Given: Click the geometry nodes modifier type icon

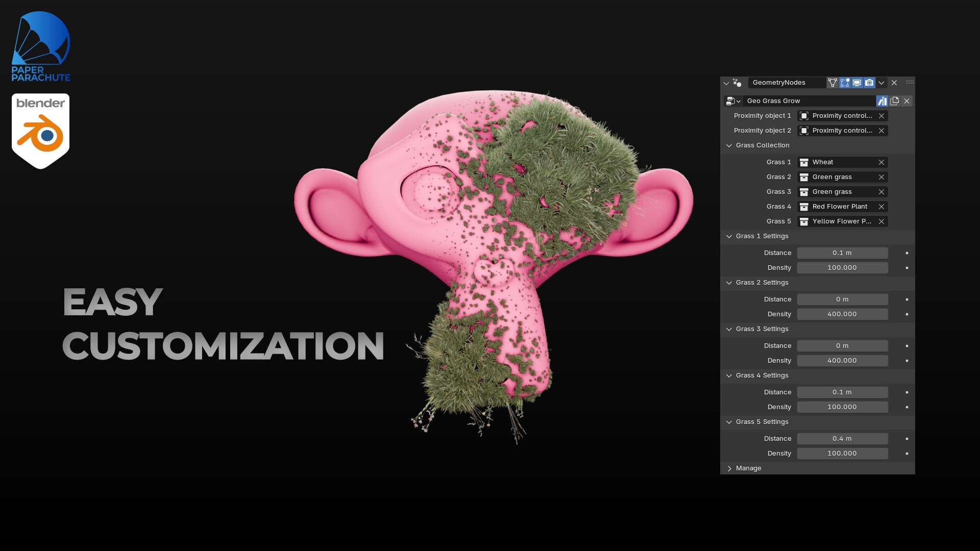Looking at the screenshot, I should [x=737, y=83].
